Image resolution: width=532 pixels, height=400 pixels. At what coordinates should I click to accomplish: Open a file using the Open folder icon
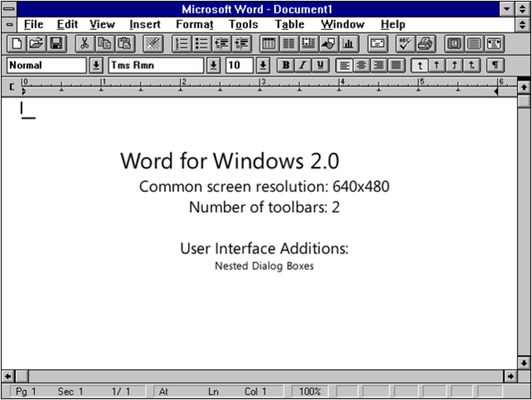click(x=37, y=44)
